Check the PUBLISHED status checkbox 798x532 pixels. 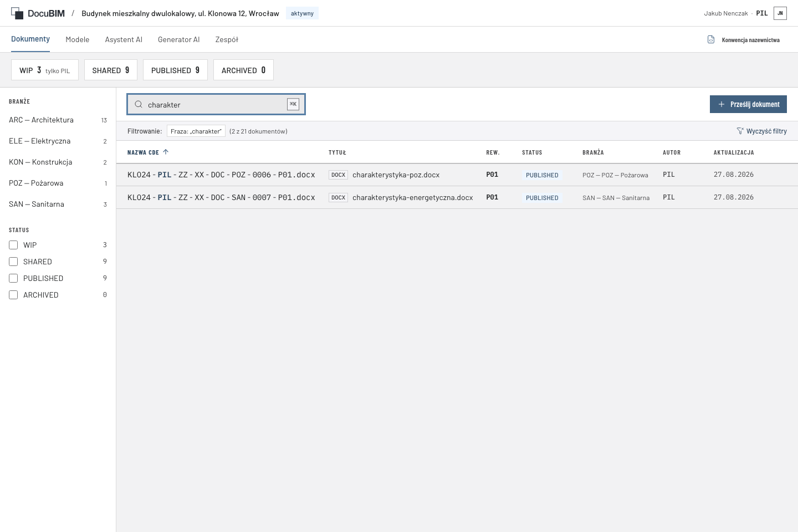click(x=13, y=278)
